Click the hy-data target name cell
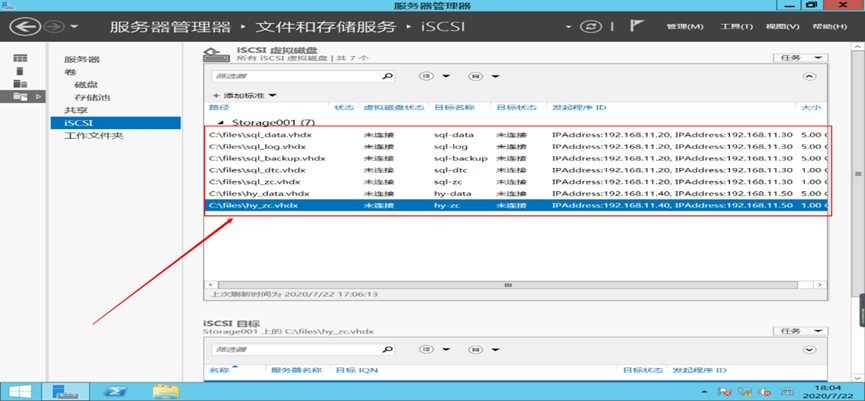 [452, 194]
